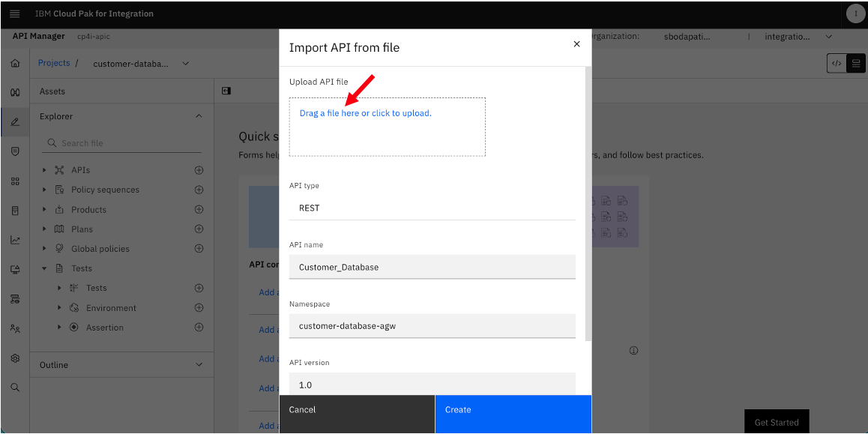The height and width of the screenshot is (434, 868).
Task: Open the server gateway sidebar icon
Action: tap(15, 299)
